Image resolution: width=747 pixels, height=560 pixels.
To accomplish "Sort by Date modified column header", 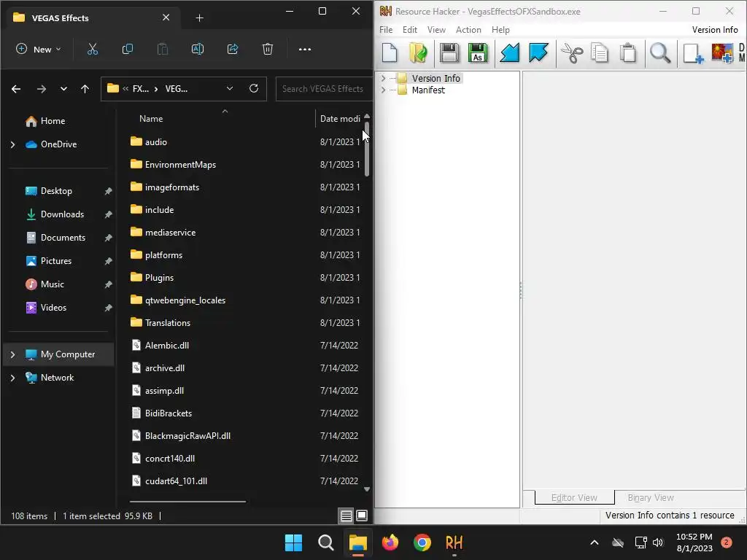I will pos(340,119).
